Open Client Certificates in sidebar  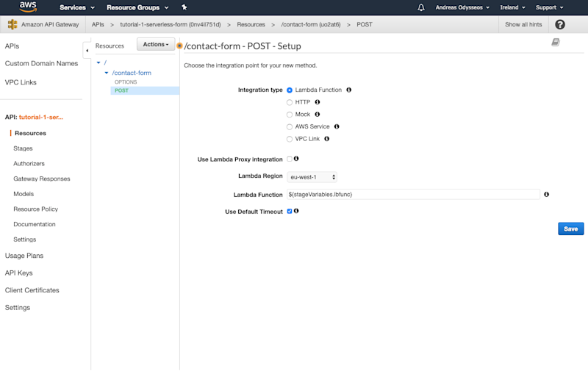click(32, 290)
